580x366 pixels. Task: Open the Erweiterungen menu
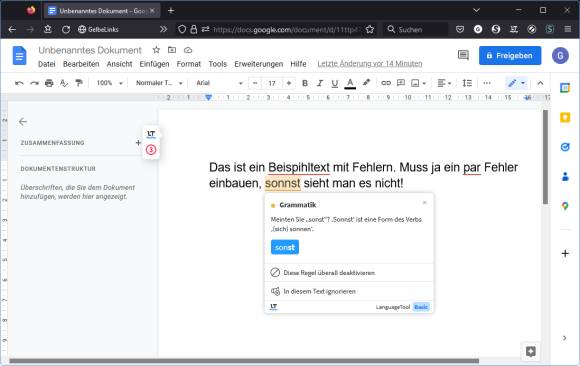(259, 64)
